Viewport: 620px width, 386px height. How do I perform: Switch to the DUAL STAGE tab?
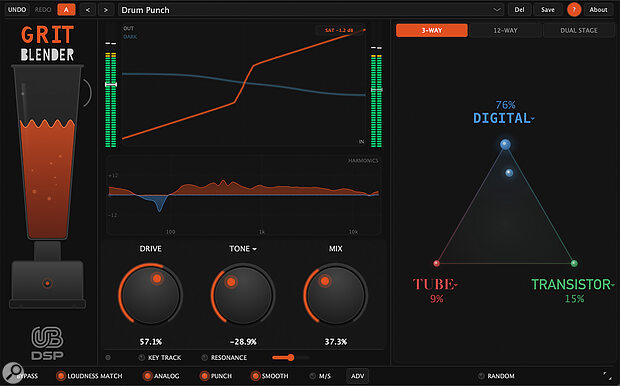(x=579, y=30)
